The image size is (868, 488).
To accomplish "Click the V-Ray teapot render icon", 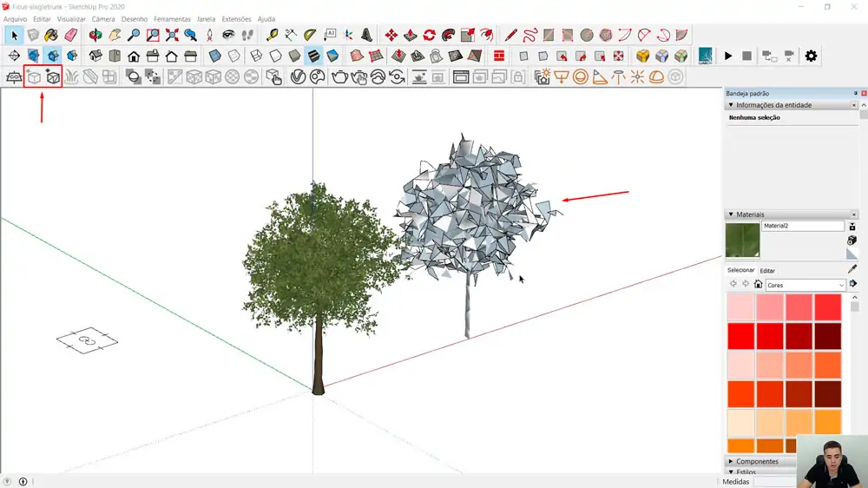I will point(339,77).
